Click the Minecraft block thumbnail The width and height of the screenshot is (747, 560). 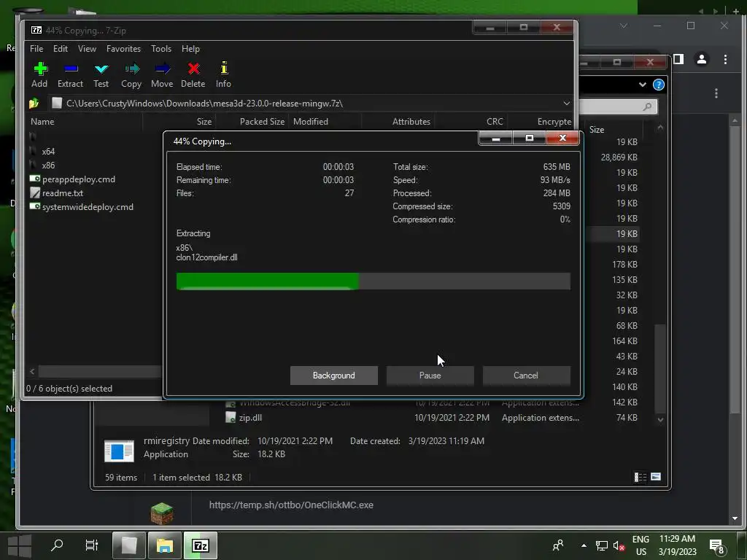pyautogui.click(x=162, y=513)
